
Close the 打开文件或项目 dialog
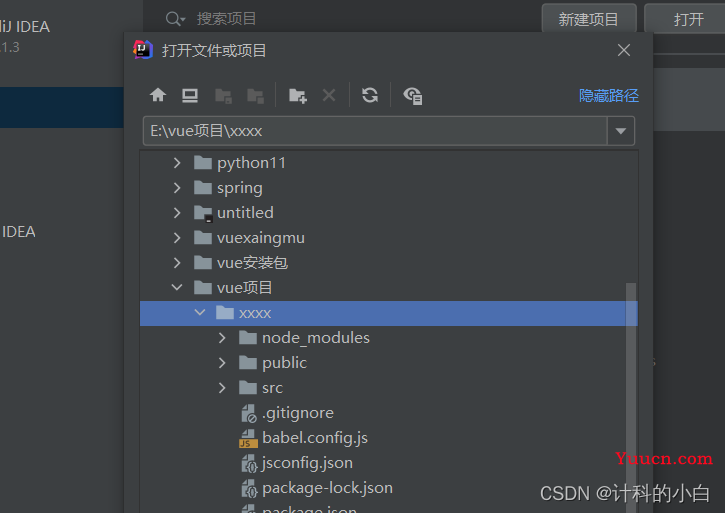click(x=624, y=50)
